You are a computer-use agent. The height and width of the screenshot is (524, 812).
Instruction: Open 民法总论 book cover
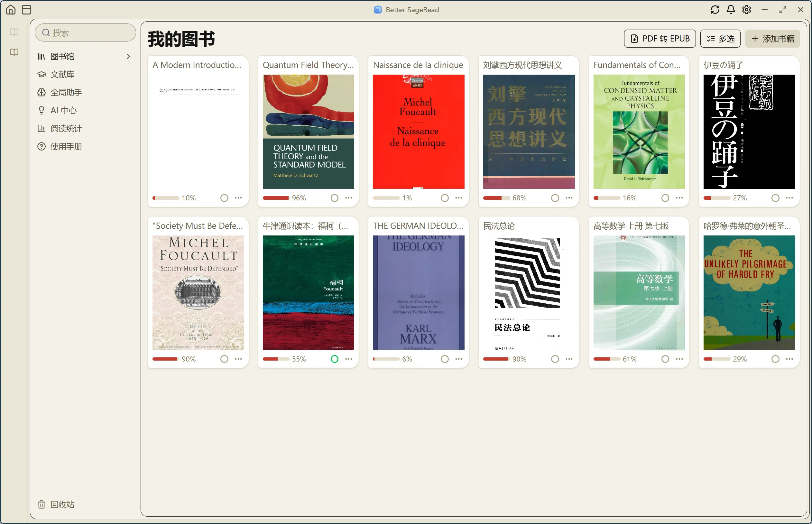[x=529, y=293]
